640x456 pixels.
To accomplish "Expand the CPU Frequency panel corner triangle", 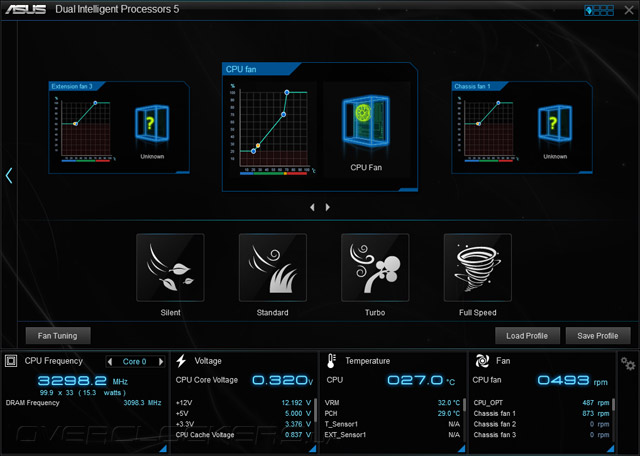I will pos(162,448).
